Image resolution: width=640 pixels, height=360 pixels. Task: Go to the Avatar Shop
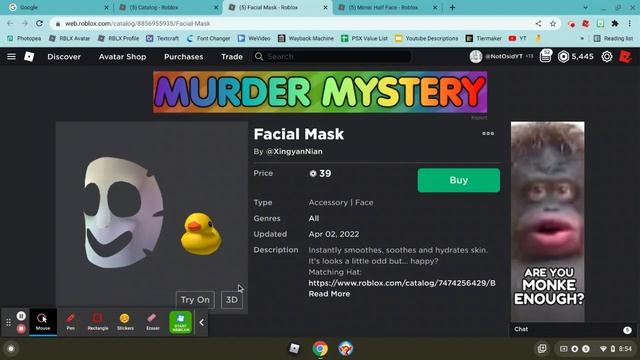(x=122, y=57)
